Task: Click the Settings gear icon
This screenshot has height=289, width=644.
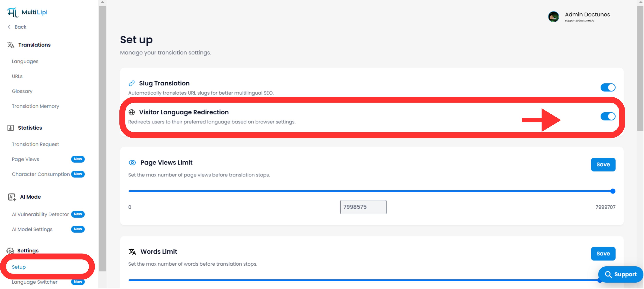Action: (x=10, y=250)
